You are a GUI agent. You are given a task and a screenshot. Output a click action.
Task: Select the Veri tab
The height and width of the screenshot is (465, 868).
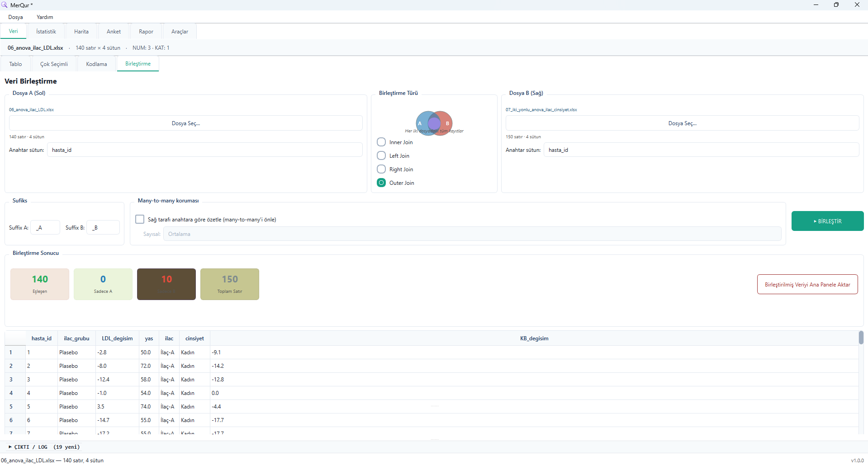14,31
